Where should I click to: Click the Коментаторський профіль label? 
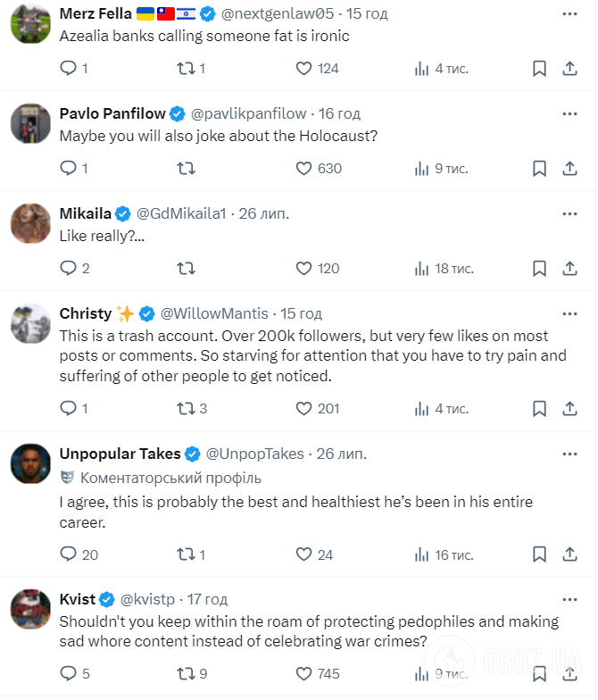click(167, 478)
